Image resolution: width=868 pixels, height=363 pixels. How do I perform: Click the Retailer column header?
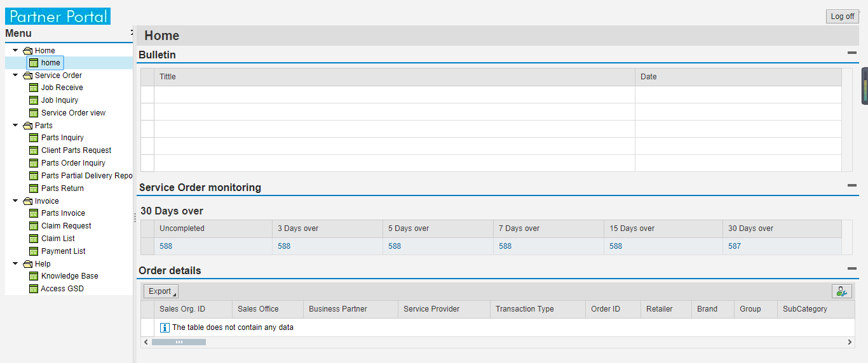point(666,309)
